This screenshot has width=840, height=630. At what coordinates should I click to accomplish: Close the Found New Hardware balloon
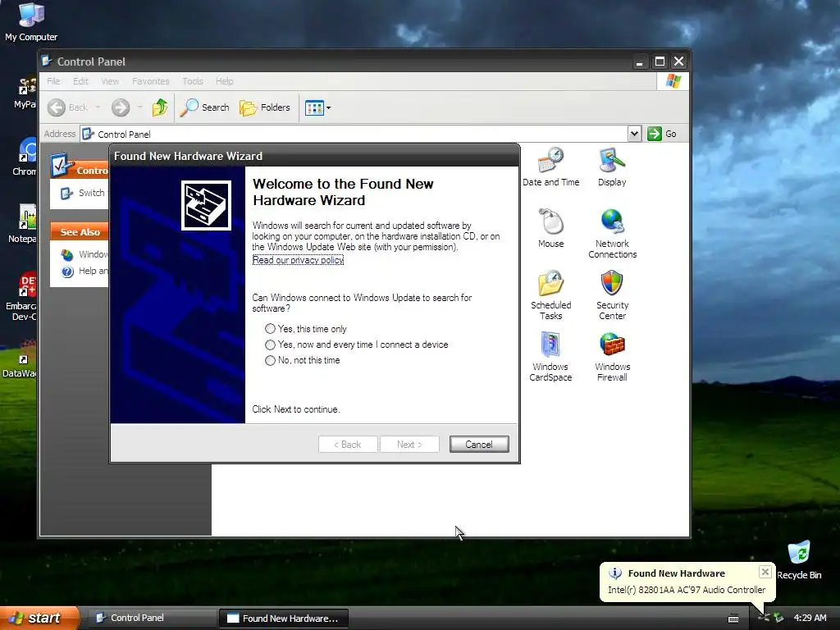pyautogui.click(x=765, y=572)
